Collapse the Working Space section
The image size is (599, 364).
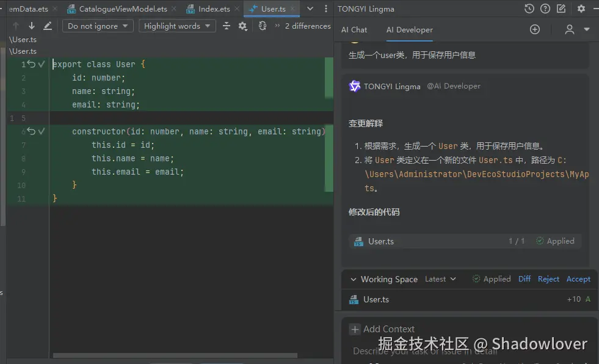coord(354,279)
